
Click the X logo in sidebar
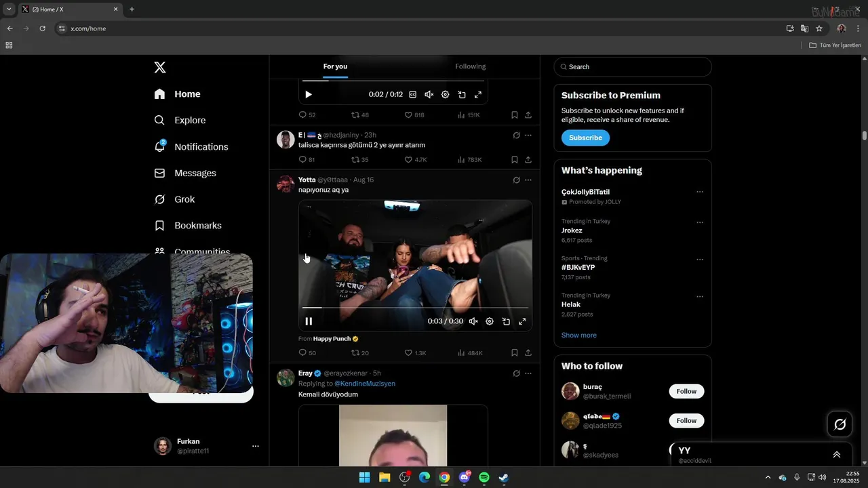160,67
